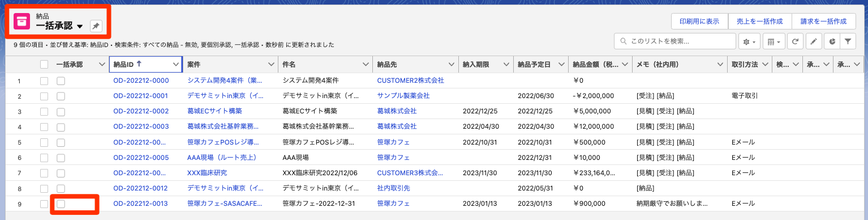
Task: Open the XXX臨床研究 link in 案件 column
Action: coord(207,173)
